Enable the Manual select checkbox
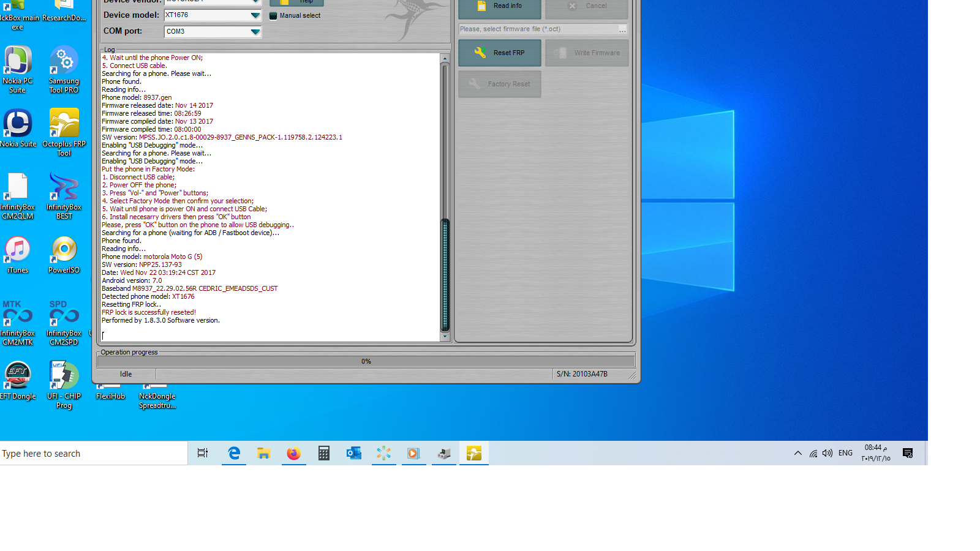This screenshot has width=980, height=551. click(273, 15)
